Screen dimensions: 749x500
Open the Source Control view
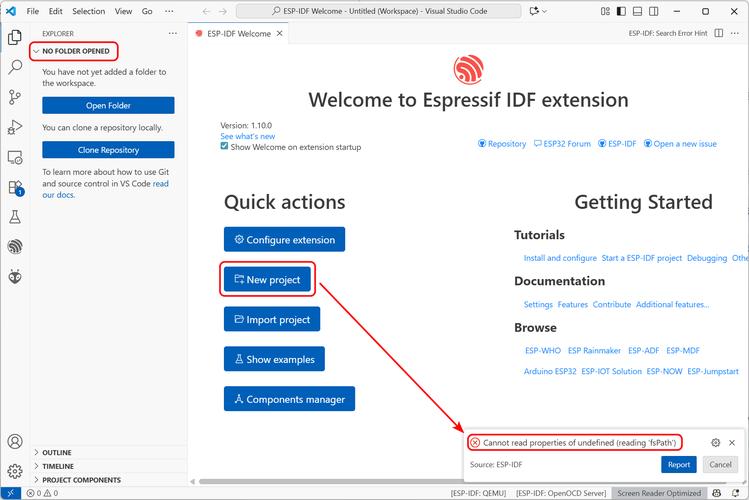15,97
